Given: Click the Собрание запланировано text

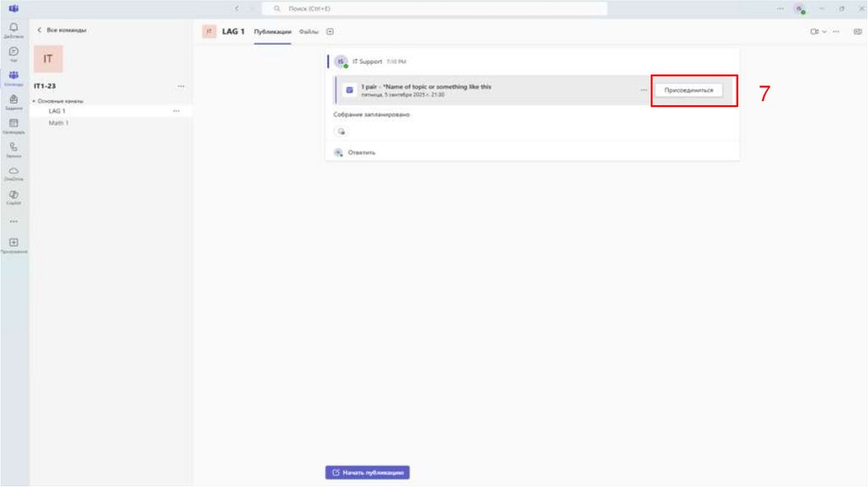Looking at the screenshot, I should (371, 115).
